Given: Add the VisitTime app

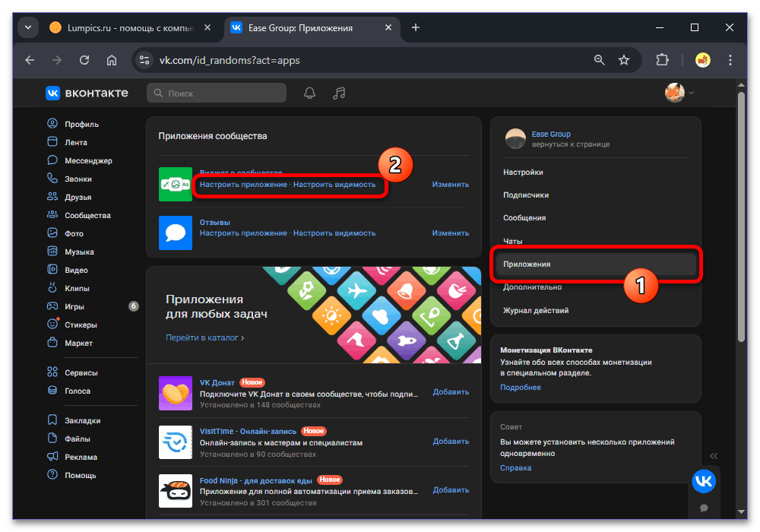Looking at the screenshot, I should [451, 442].
